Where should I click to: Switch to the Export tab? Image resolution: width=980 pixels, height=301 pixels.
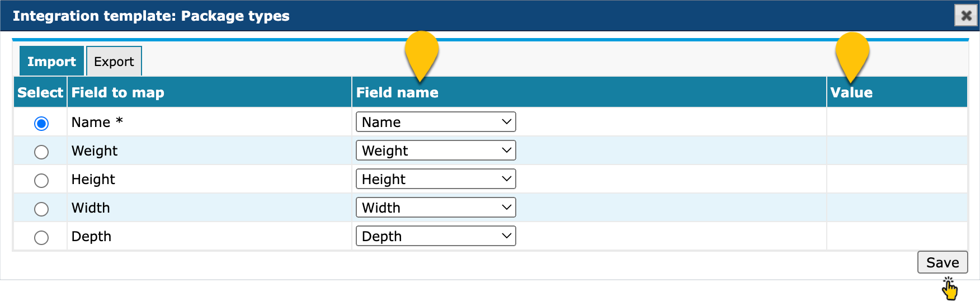[114, 62]
